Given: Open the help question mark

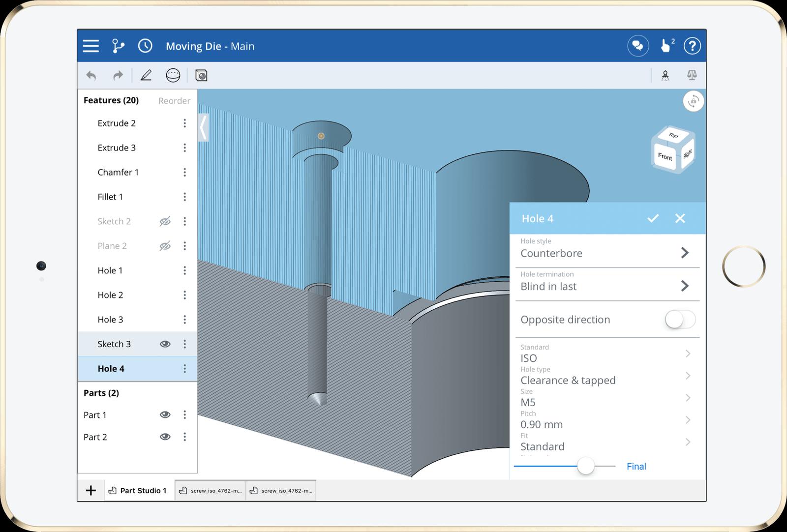Looking at the screenshot, I should 692,46.
